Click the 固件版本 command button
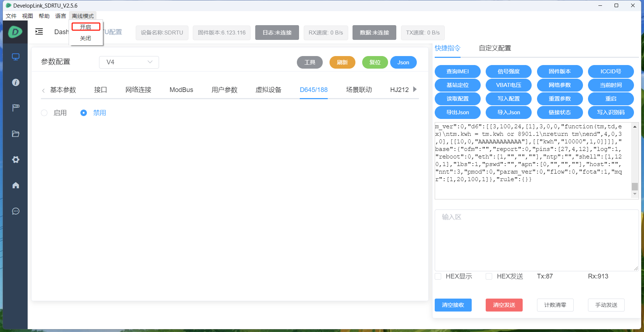644x332 pixels. 560,72
